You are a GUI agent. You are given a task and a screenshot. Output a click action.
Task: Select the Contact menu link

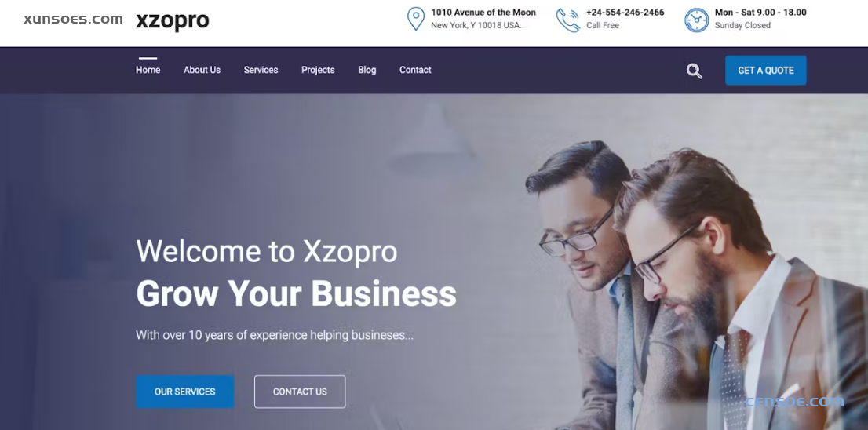point(415,70)
